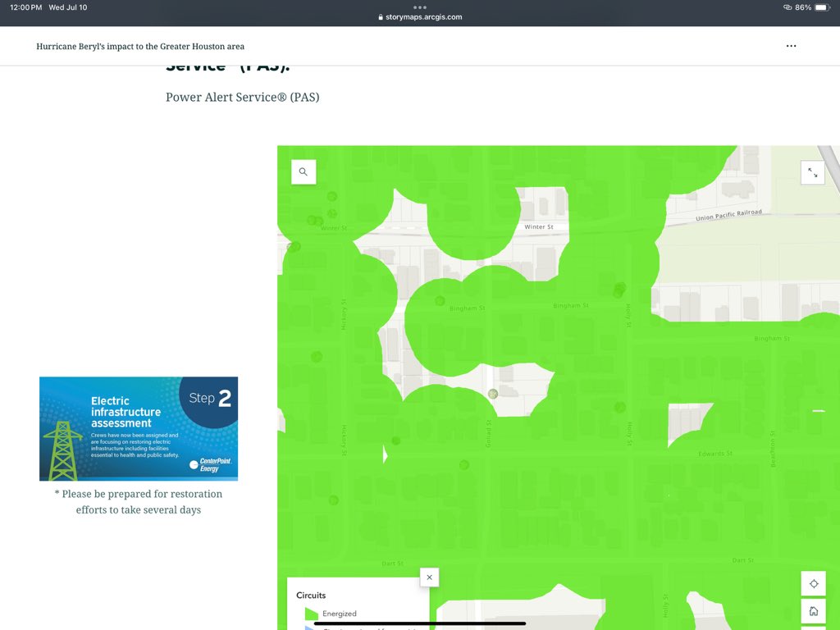Close the Circuits legend panel
840x630 pixels.
coord(429,577)
